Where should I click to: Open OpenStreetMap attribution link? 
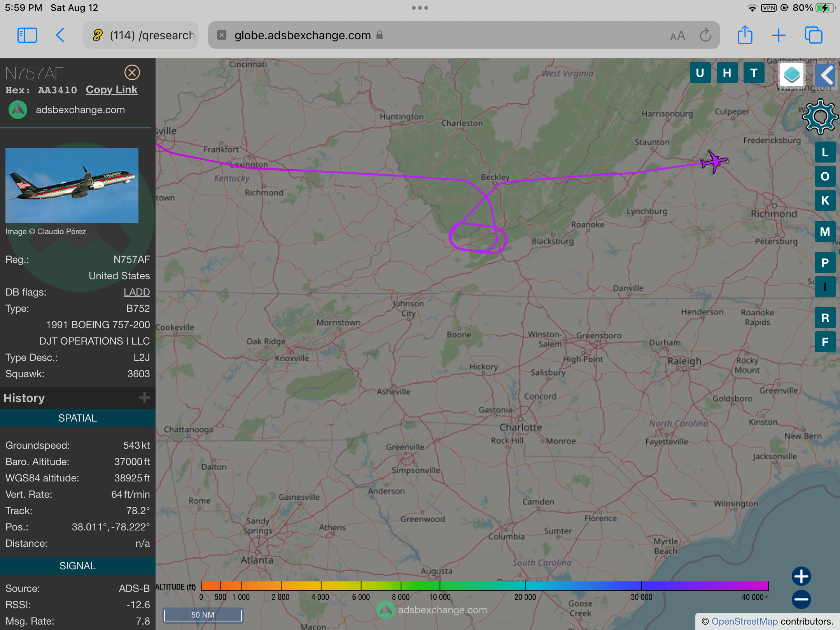pos(744,621)
